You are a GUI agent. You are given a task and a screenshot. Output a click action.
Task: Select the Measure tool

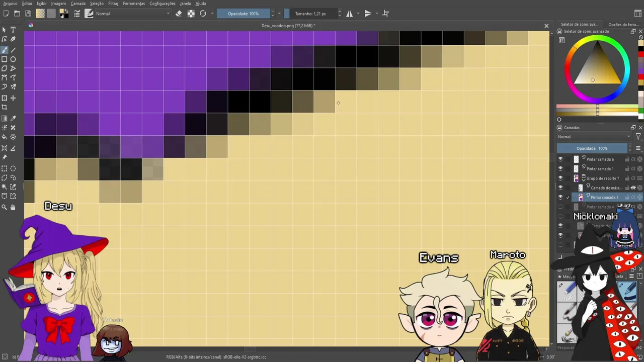pos(13,148)
